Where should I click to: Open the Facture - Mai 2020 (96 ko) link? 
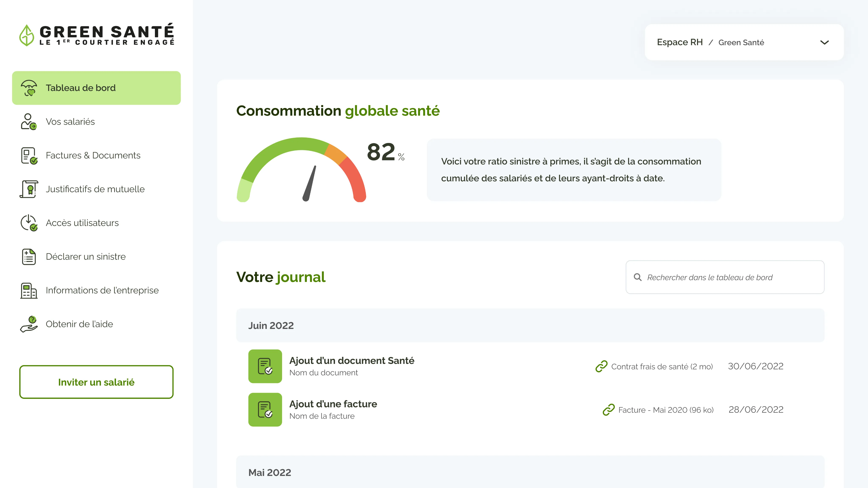coord(666,410)
